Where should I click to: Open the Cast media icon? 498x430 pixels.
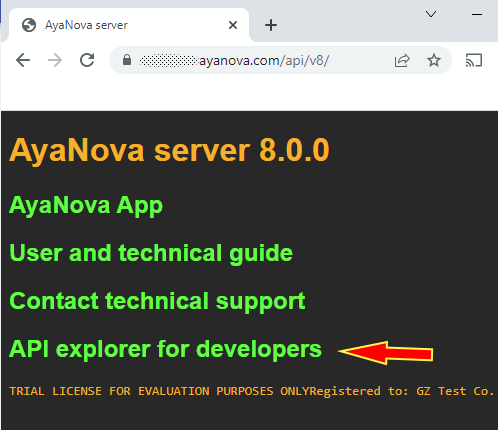click(x=474, y=60)
